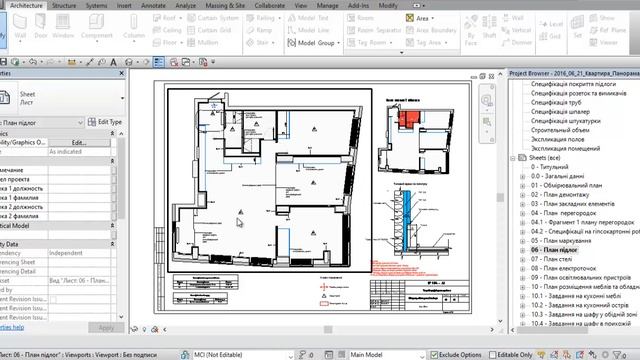Click the Roof tool
This screenshot has height=360, width=640.
[167, 18]
